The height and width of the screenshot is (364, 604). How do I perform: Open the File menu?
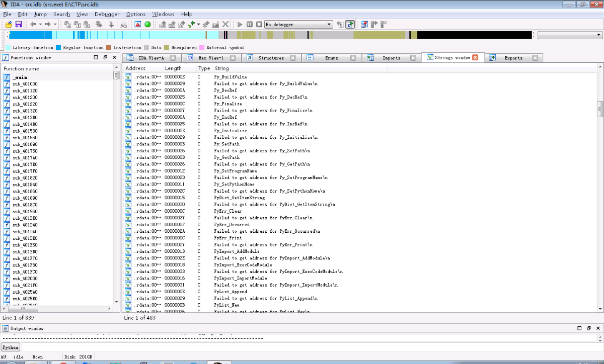pos(7,14)
